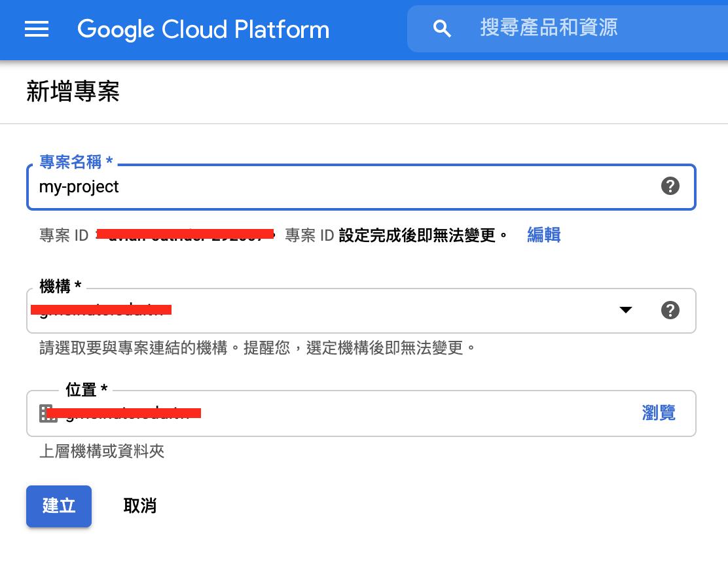Click the 機構 field label

coord(60,286)
